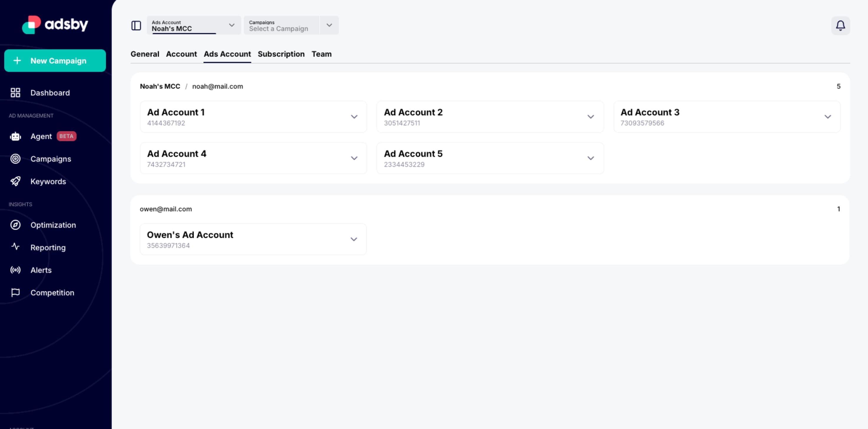Screen dimensions: 868x429
Task: Collapse the sidebar with the panel icon
Action: 136,25
